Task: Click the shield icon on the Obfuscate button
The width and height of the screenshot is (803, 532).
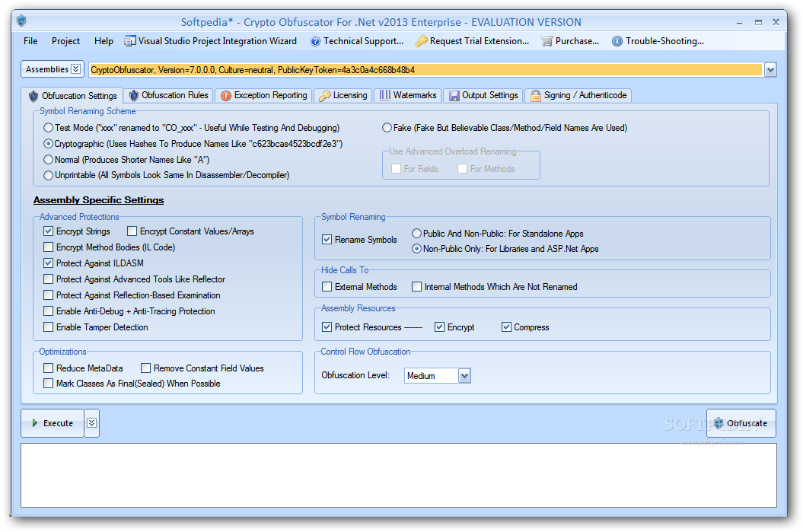Action: pos(719,423)
